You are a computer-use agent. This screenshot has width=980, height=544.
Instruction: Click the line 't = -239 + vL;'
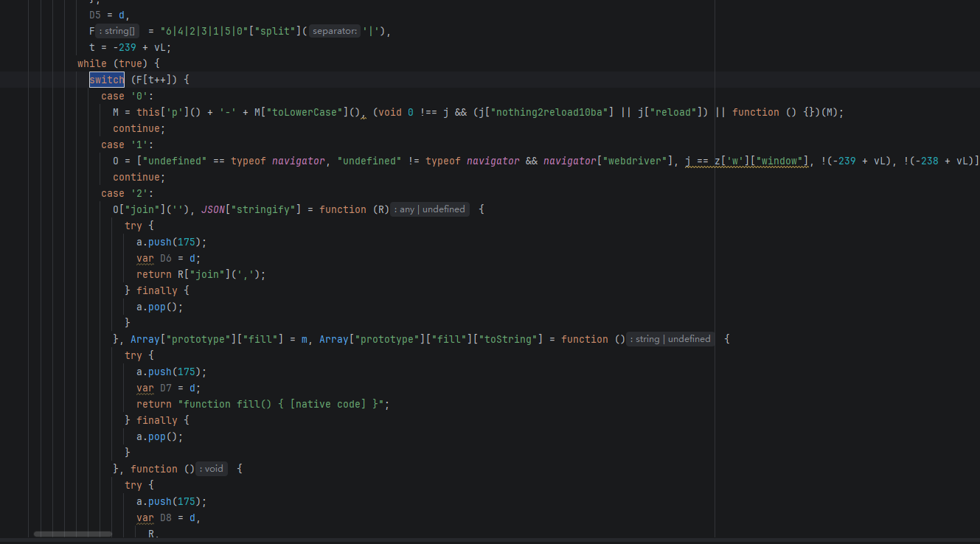point(131,47)
